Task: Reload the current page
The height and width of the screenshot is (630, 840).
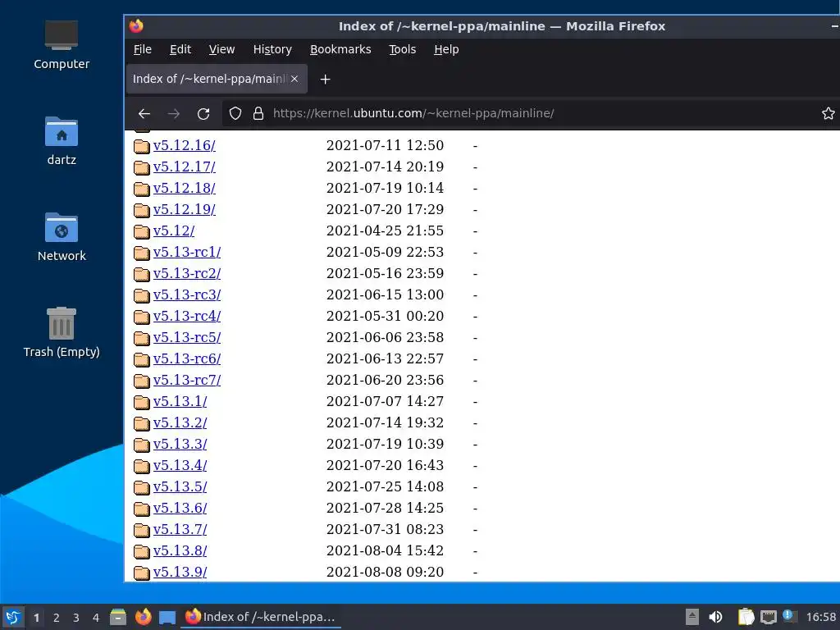Action: (203, 113)
